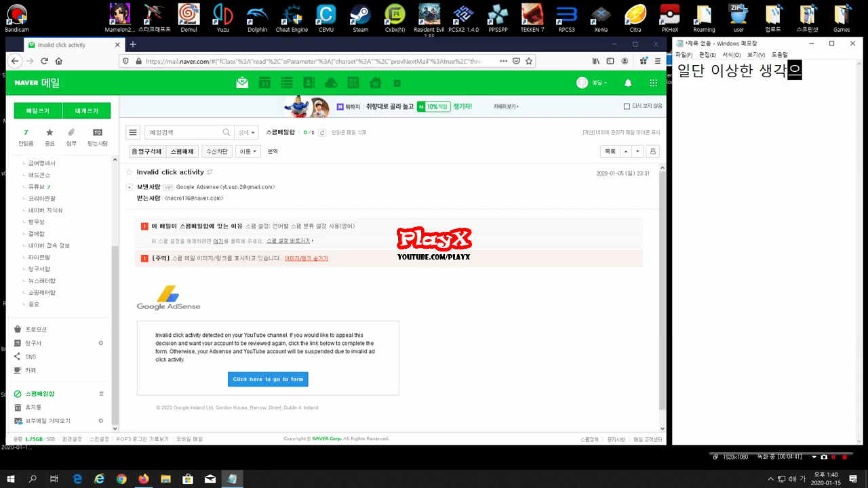Filter by 안읽음 unread count
This screenshot has height=488, width=868.
click(26, 137)
